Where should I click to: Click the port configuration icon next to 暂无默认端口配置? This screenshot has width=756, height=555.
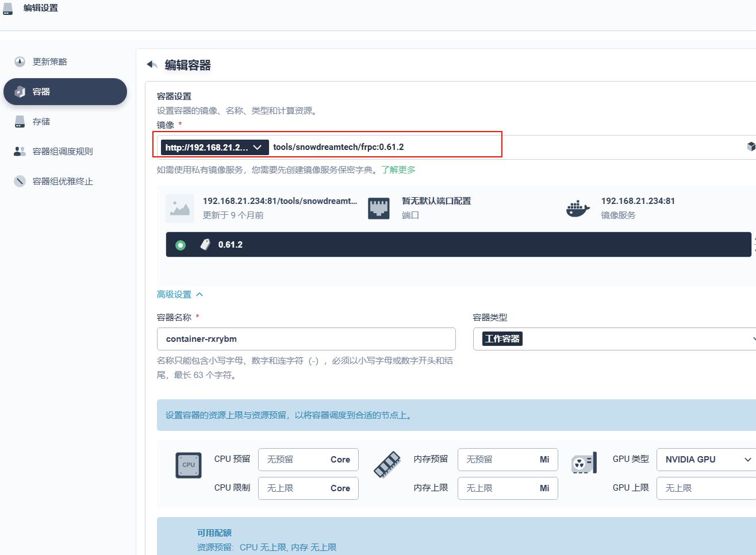pos(379,207)
